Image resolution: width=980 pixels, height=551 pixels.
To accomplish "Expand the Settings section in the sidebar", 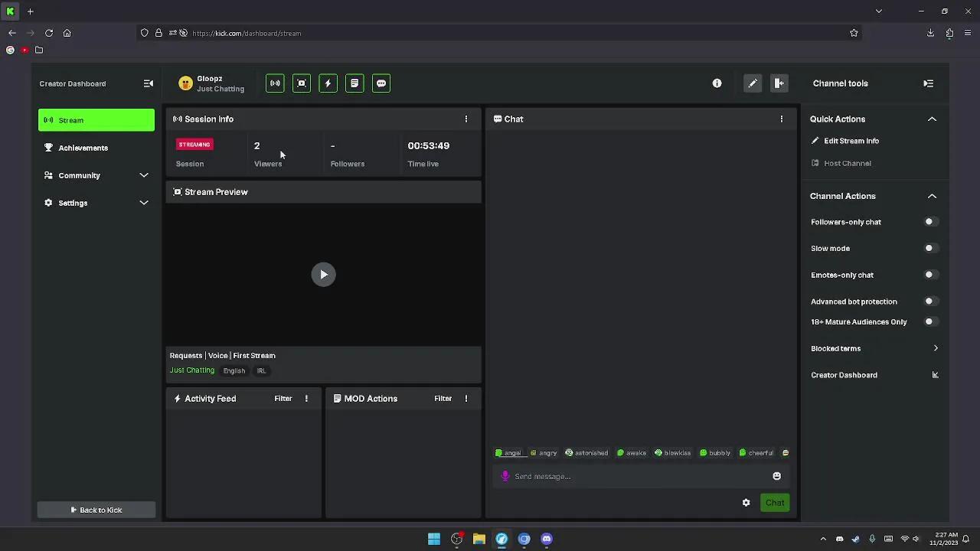I will click(x=96, y=203).
